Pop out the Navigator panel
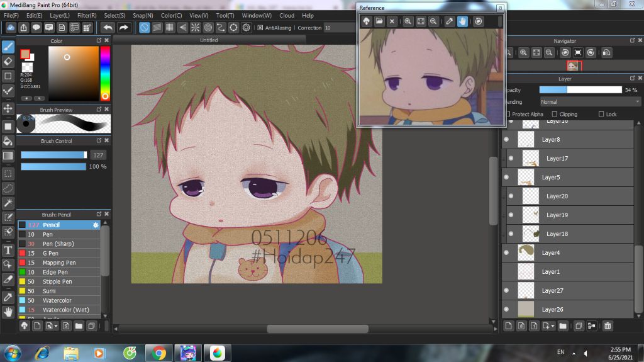The image size is (644, 362). coord(632,40)
